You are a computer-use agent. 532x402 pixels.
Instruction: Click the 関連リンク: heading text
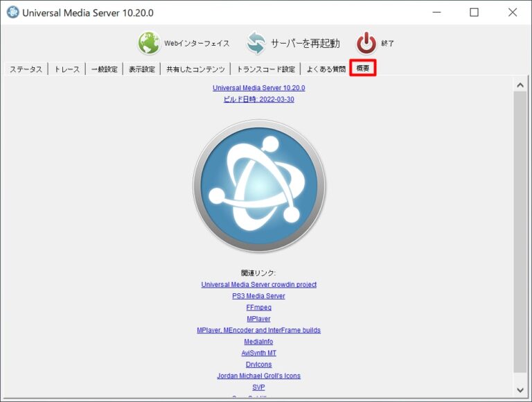(x=258, y=273)
